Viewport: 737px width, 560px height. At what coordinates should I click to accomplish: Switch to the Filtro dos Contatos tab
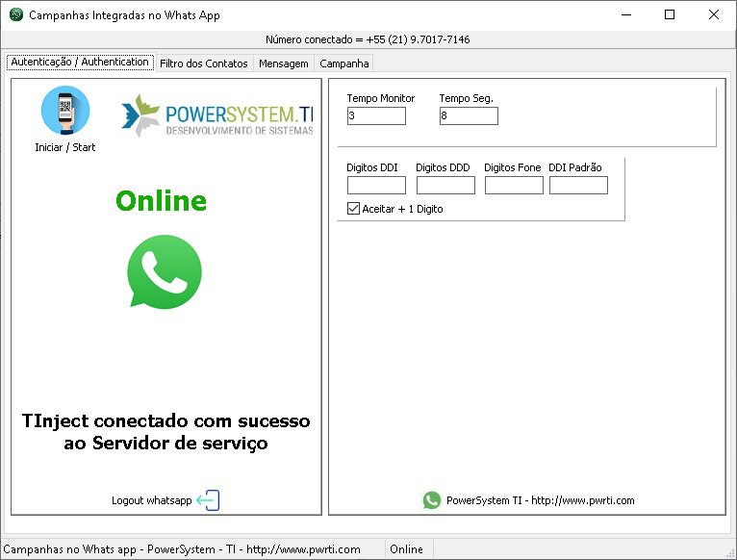tap(204, 64)
